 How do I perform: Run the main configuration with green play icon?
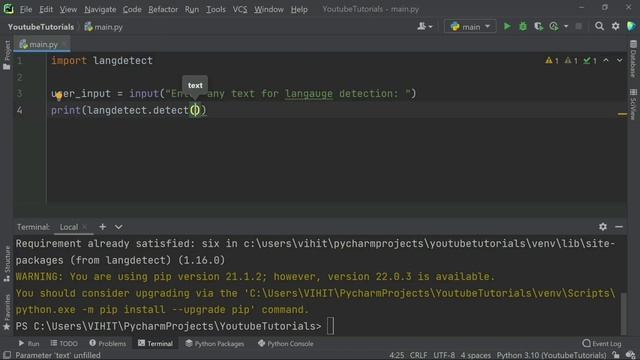(507, 27)
